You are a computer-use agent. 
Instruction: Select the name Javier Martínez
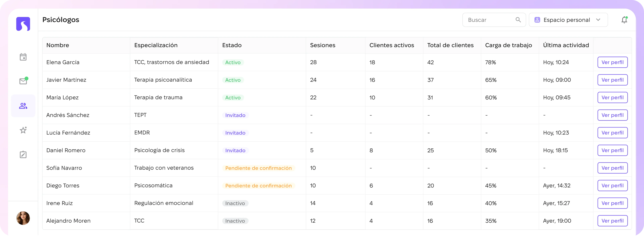point(66,80)
